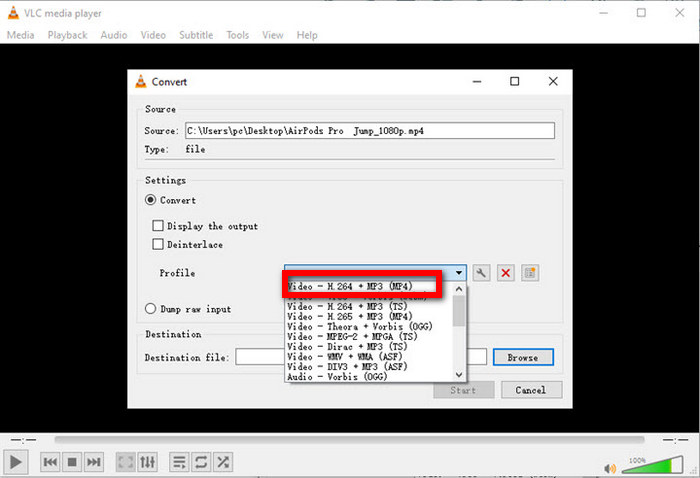Collapse the Profile dropdown arrow
The width and height of the screenshot is (700, 478).
458,273
